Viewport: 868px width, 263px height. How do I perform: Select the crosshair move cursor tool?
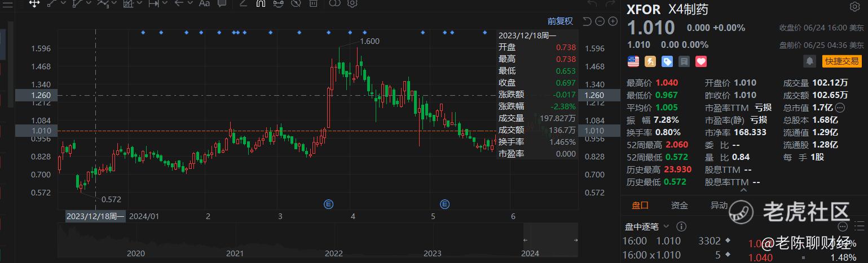[34, 3]
